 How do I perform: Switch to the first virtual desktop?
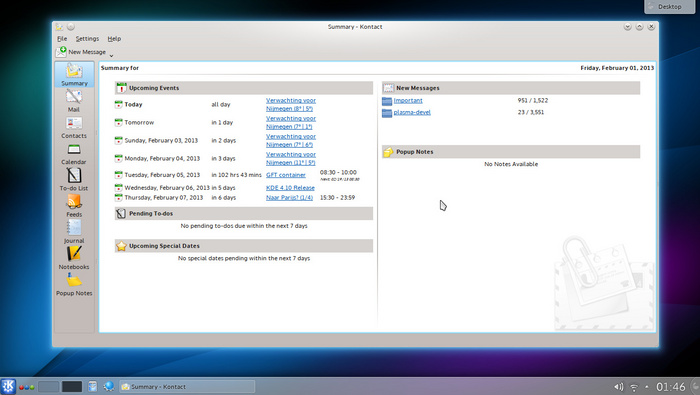[48, 387]
